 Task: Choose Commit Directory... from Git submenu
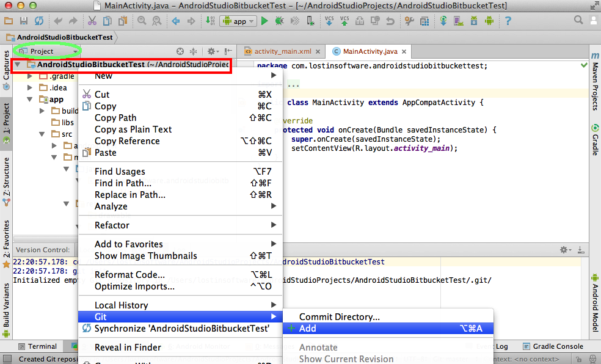pos(339,317)
